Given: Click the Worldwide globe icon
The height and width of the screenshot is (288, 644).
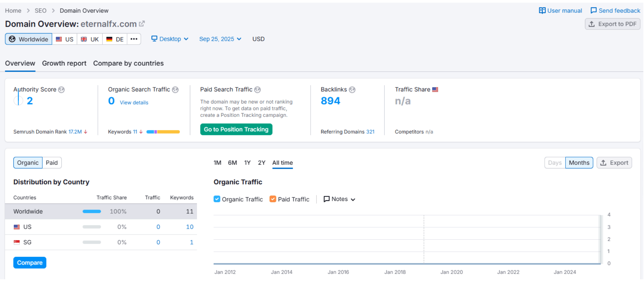Looking at the screenshot, I should [12, 39].
